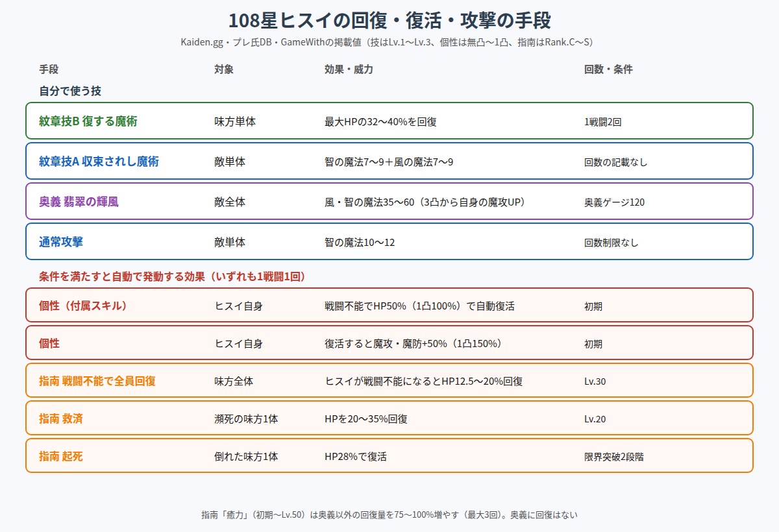
Task: Click the 1戦闘2回 count value
Action: coord(603,121)
